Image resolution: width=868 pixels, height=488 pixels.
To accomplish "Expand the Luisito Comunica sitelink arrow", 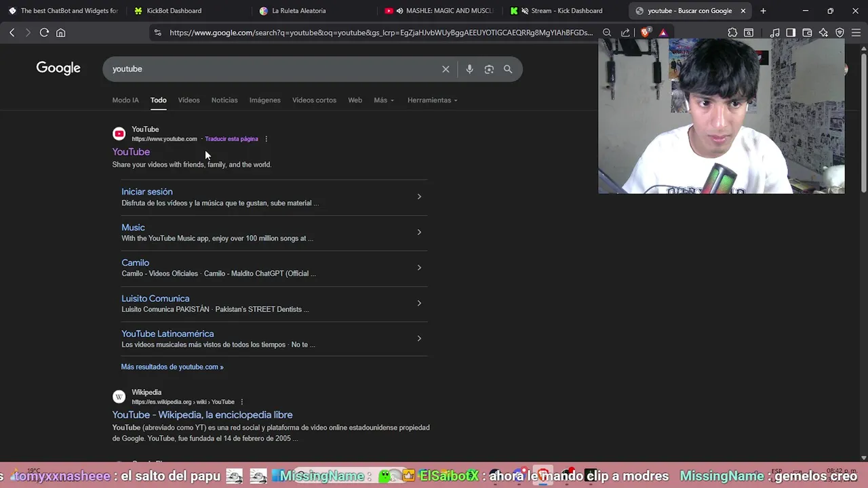I will tap(419, 303).
